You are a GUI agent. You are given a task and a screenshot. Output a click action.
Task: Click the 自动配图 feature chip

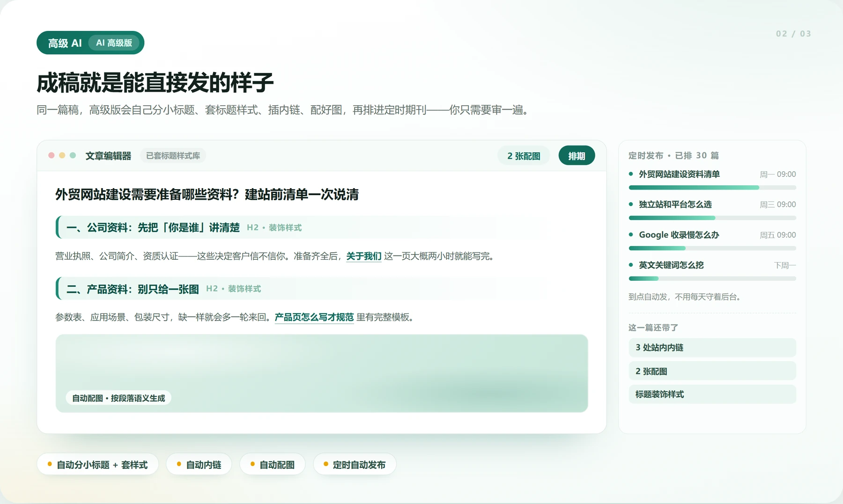[273, 465]
